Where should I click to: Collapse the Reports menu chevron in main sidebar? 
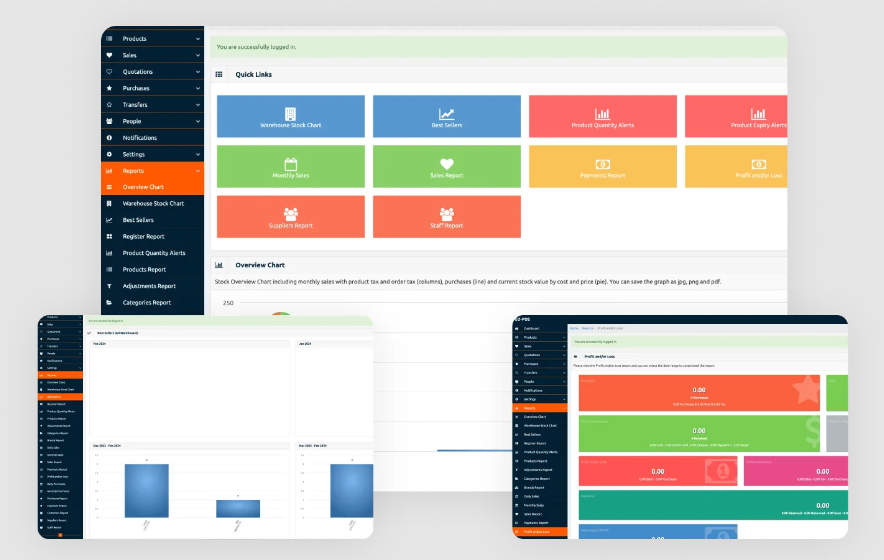(198, 171)
